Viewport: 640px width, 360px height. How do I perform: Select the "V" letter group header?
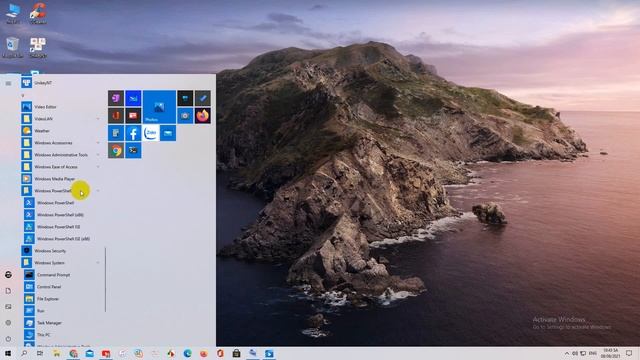click(23, 95)
